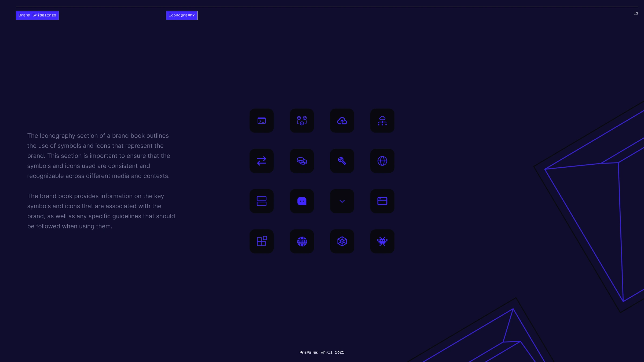Screen dimensions: 644x362
Task: Click the 'Prepared April 2025' footer text
Action: coord(322,352)
